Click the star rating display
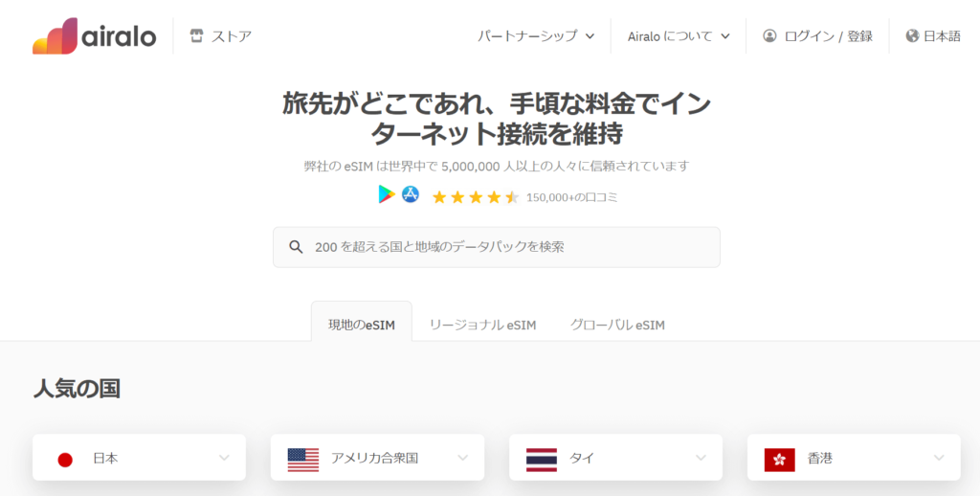This screenshot has width=980, height=496. 476,197
